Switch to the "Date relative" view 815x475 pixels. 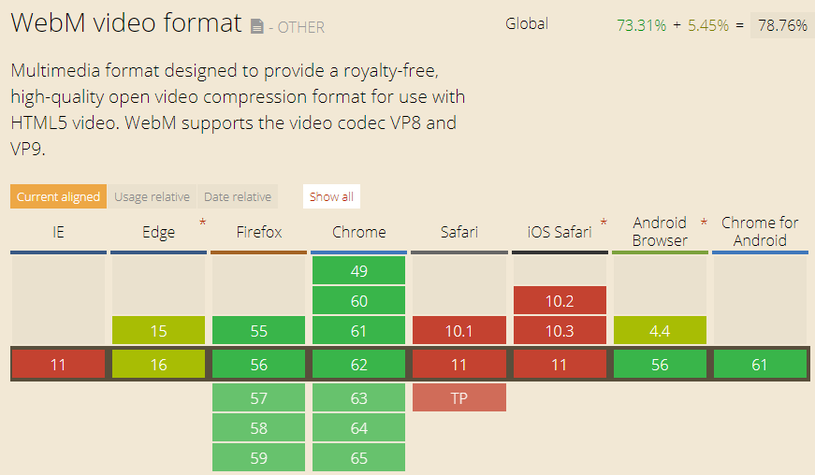pos(237,197)
